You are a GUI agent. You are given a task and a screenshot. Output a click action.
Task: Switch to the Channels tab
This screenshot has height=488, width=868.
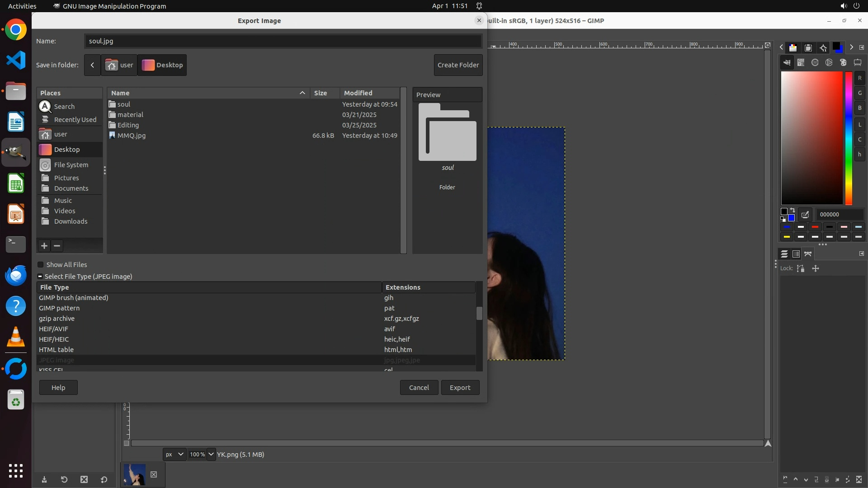coord(796,254)
